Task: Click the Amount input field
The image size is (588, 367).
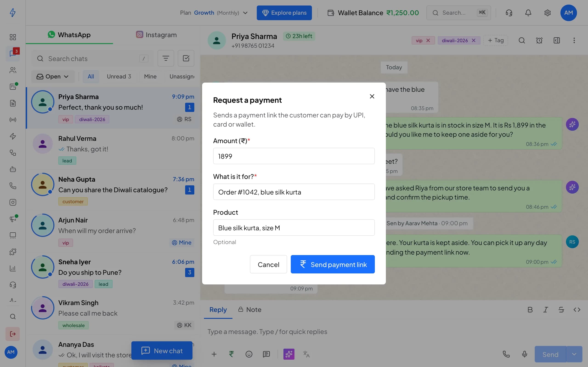Action: tap(294, 156)
